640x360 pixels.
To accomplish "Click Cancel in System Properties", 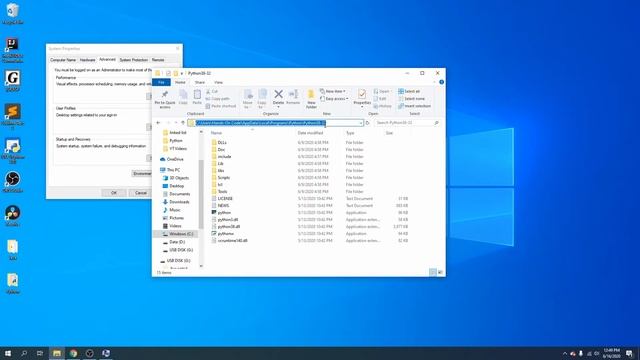I will click(x=140, y=193).
